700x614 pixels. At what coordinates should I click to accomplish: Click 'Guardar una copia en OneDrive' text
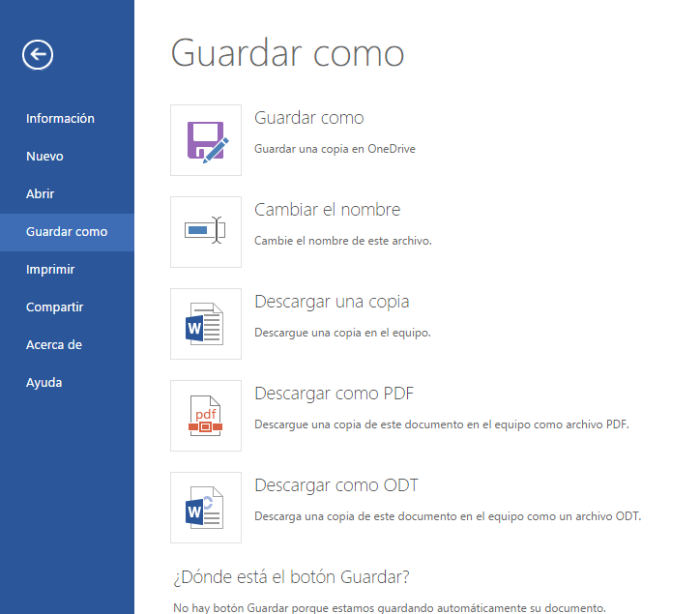335,149
